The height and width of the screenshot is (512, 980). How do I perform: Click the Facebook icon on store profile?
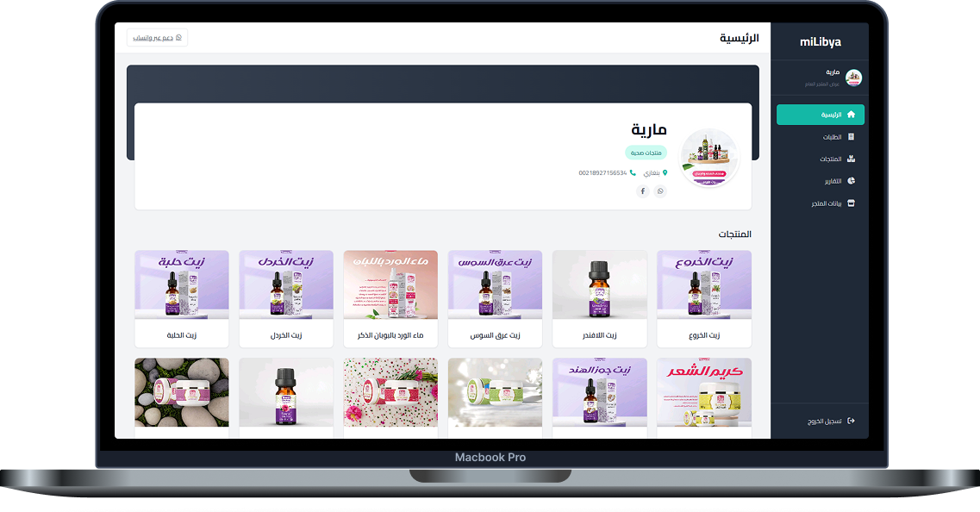click(642, 190)
